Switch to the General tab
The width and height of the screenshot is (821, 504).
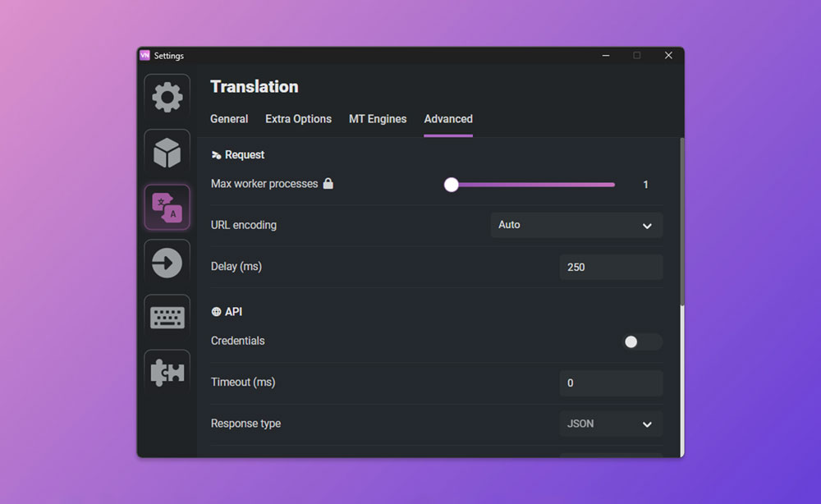click(x=229, y=119)
